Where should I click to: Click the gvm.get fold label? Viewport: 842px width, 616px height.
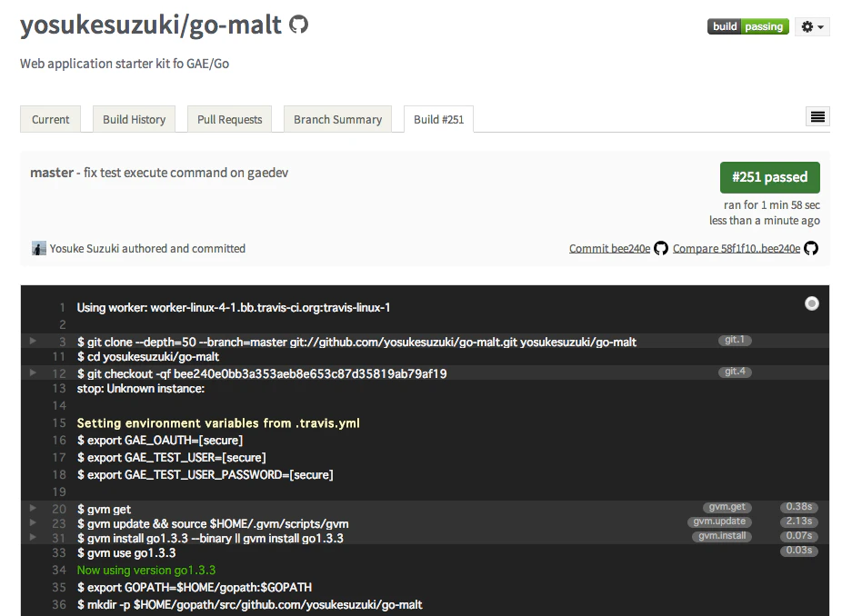(x=727, y=507)
